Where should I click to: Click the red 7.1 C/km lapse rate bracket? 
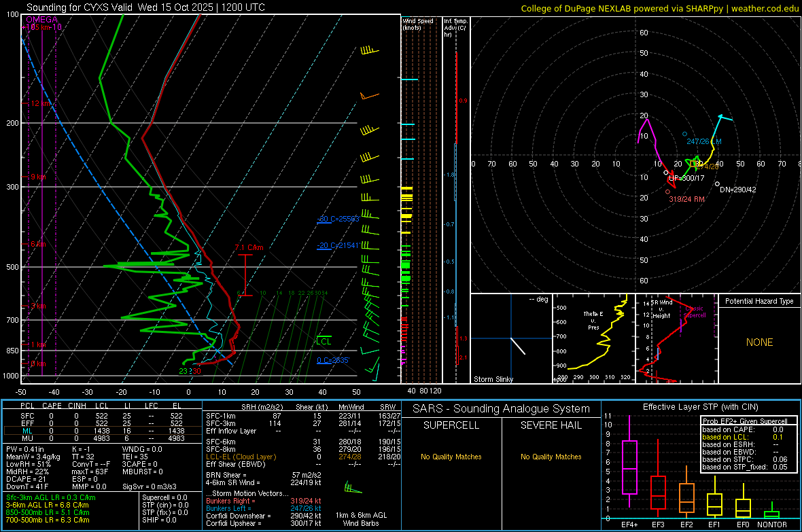tap(245, 275)
